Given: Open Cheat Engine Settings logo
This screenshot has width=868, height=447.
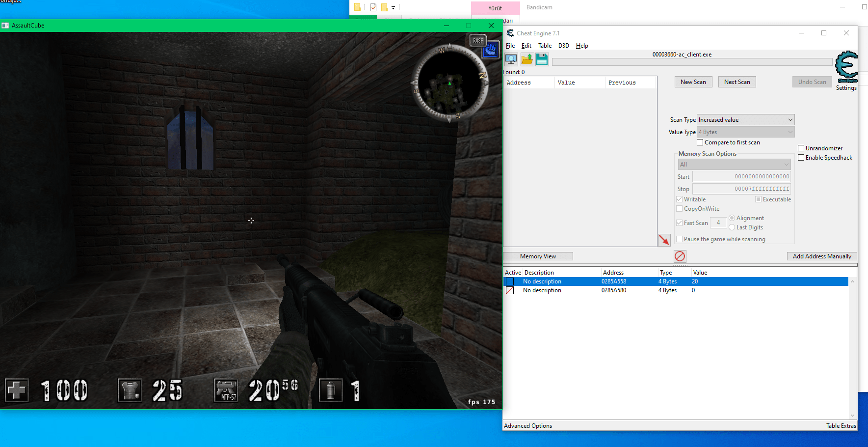Looking at the screenshot, I should [x=846, y=67].
